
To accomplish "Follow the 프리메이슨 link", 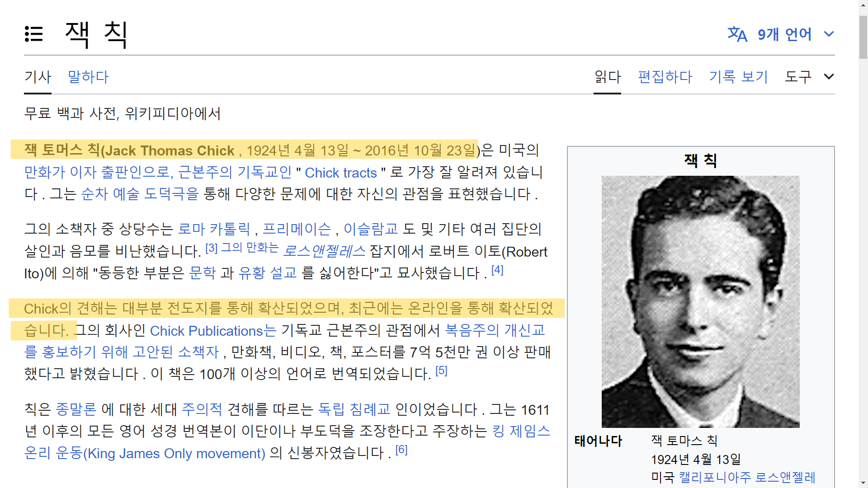I will click(297, 229).
